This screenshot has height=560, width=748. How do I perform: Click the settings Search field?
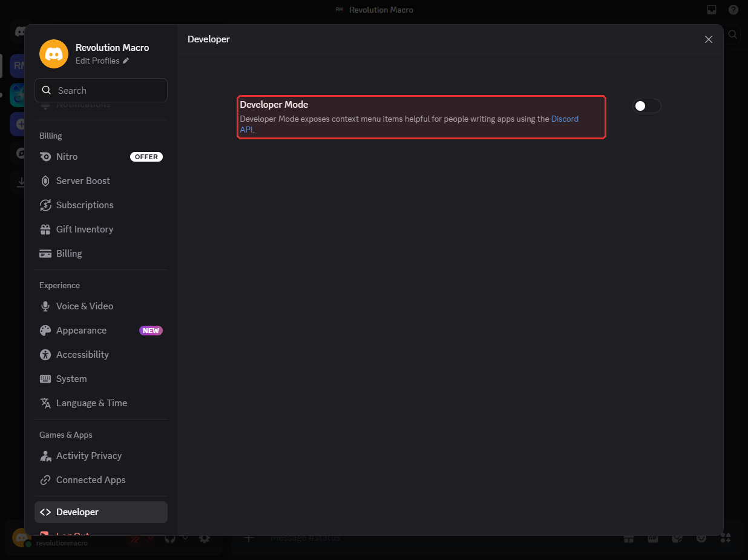point(101,90)
